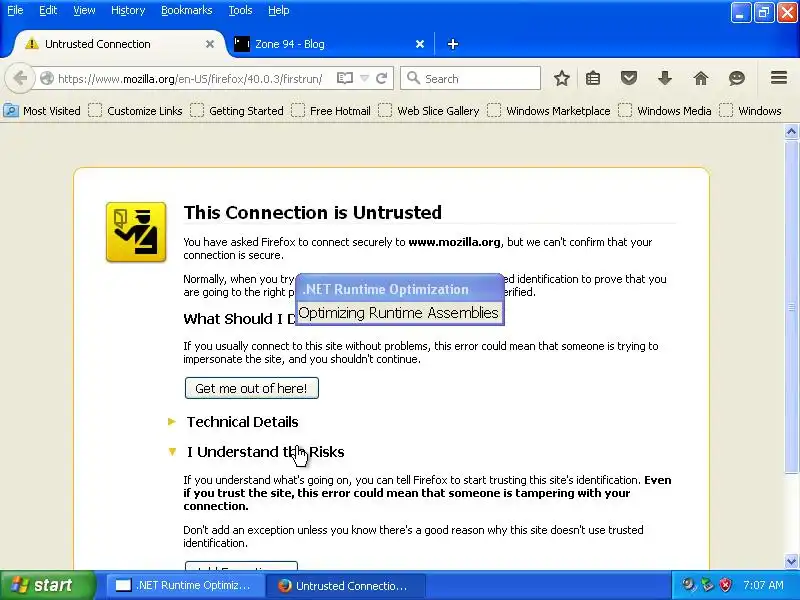
Task: Open Free Hotmail bookmark
Action: [x=331, y=111]
